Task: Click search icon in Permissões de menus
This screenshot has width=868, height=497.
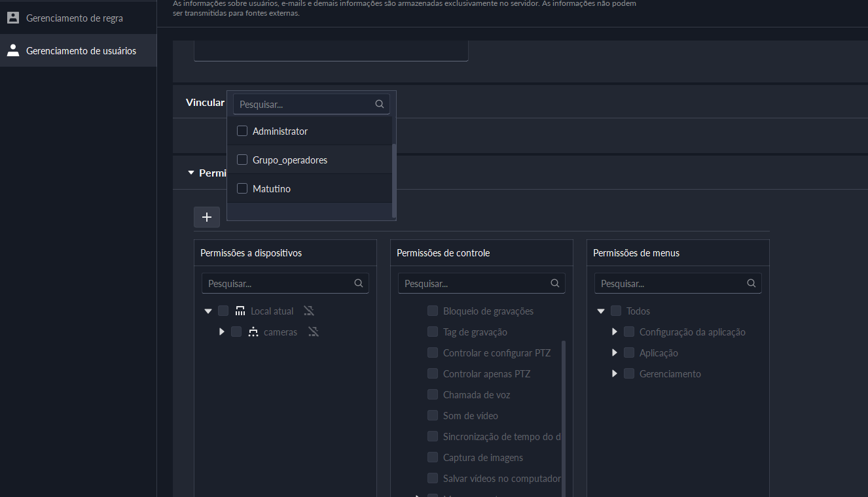Action: pyautogui.click(x=751, y=284)
